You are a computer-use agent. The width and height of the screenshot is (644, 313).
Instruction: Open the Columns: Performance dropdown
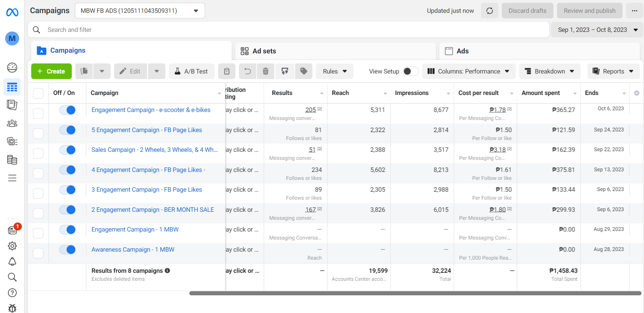point(469,71)
